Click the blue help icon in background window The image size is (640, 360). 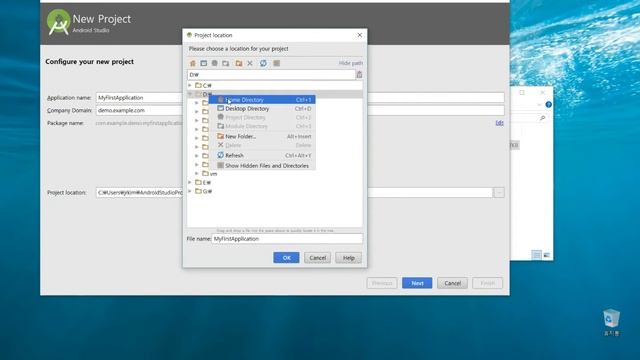[x=548, y=104]
